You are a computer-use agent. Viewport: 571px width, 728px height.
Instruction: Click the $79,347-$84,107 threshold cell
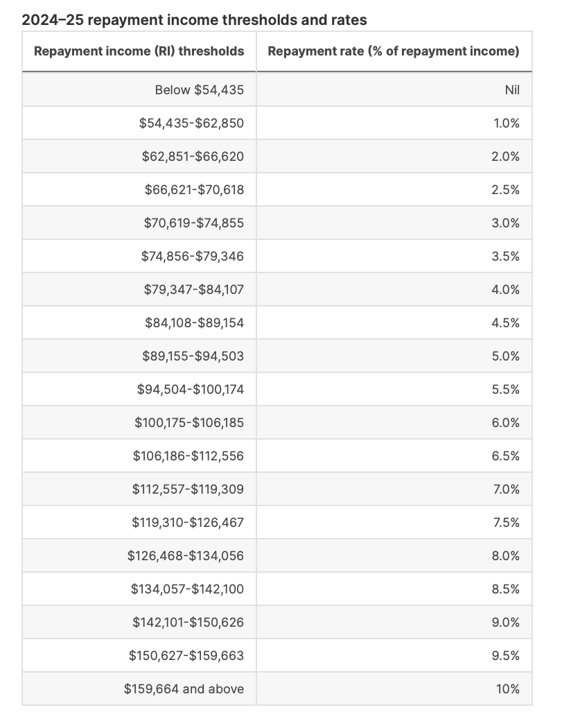[139, 289]
